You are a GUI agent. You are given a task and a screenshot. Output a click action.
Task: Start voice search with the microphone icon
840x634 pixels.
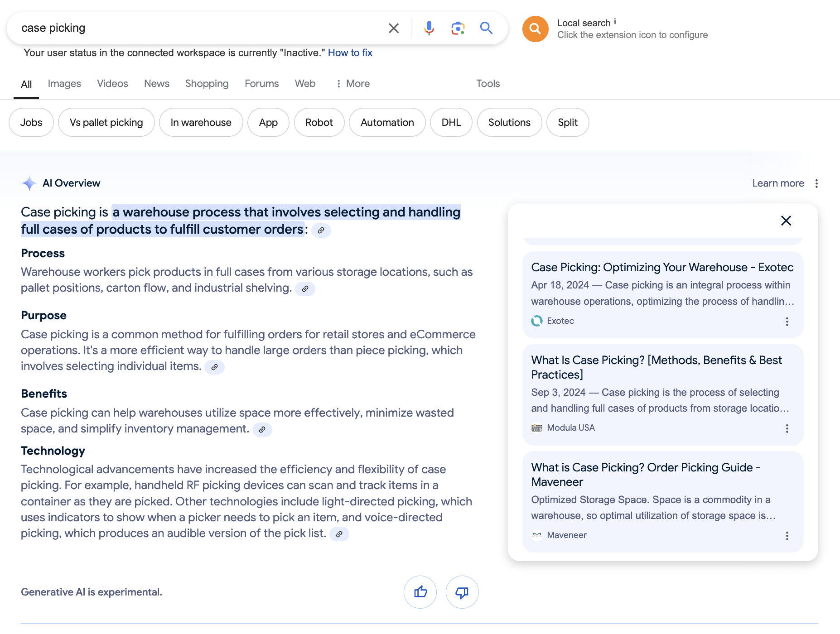coord(429,28)
